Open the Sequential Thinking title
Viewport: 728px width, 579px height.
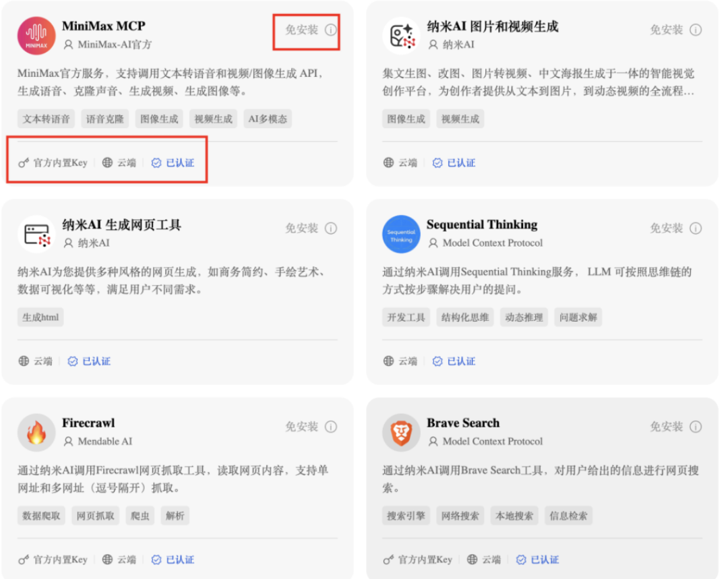click(x=482, y=224)
